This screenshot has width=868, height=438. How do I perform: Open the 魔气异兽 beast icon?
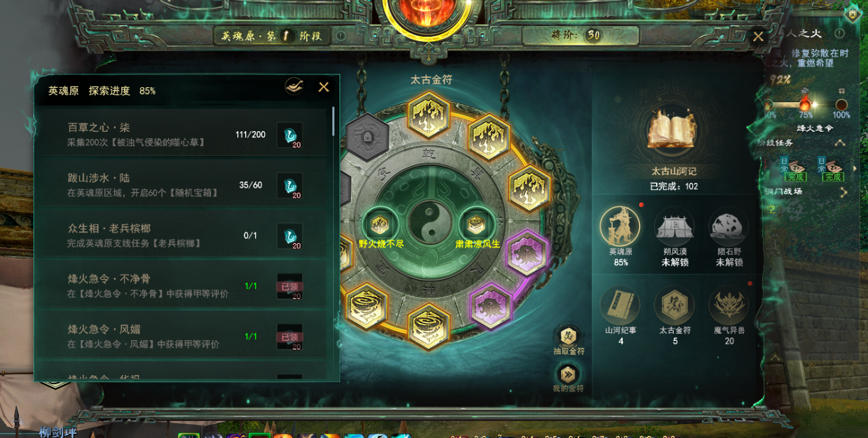(x=728, y=306)
